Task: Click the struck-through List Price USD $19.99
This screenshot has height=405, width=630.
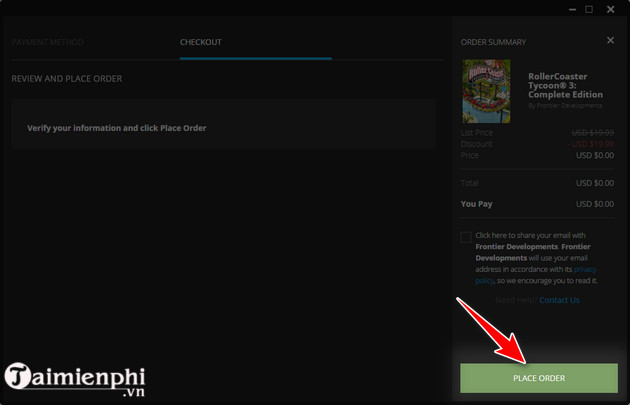Action: point(592,132)
